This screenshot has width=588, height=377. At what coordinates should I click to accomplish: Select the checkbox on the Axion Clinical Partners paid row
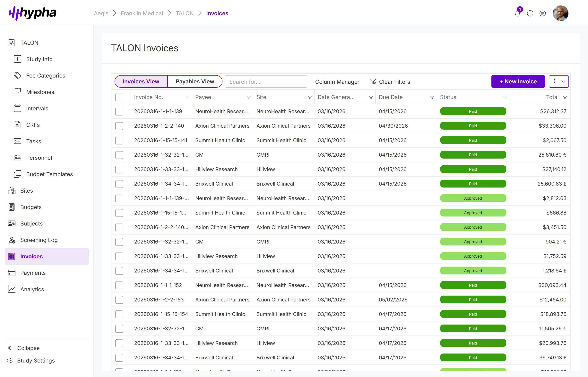(x=119, y=126)
